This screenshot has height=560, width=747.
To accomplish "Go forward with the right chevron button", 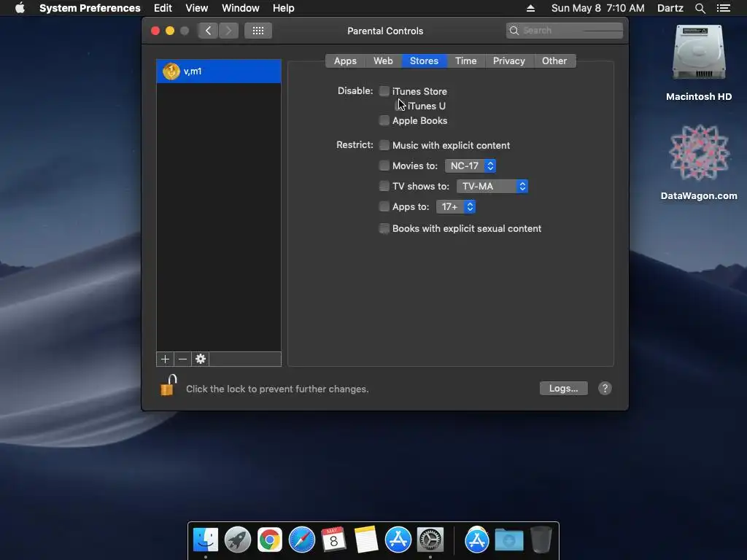I will [x=228, y=31].
